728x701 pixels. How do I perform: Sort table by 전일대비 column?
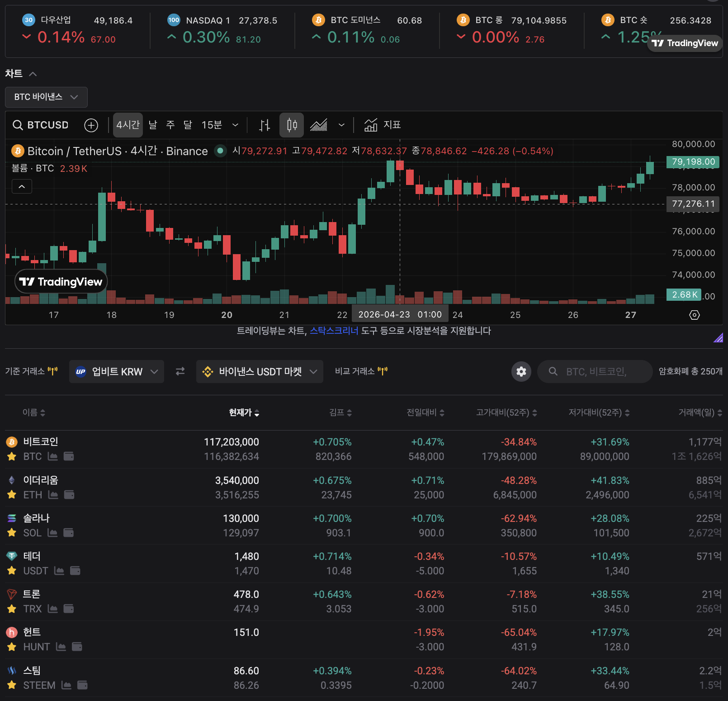(x=425, y=412)
